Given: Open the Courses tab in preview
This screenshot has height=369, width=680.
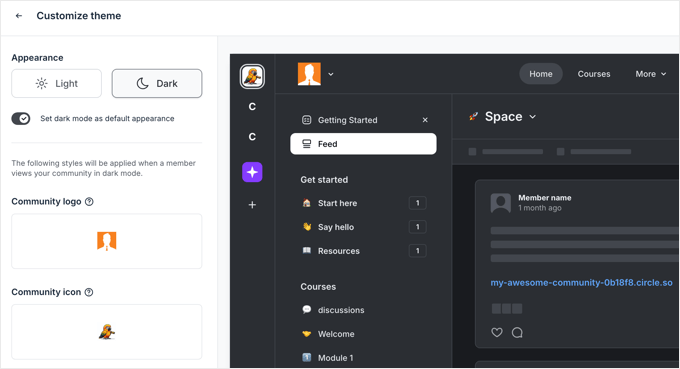Looking at the screenshot, I should [x=594, y=74].
